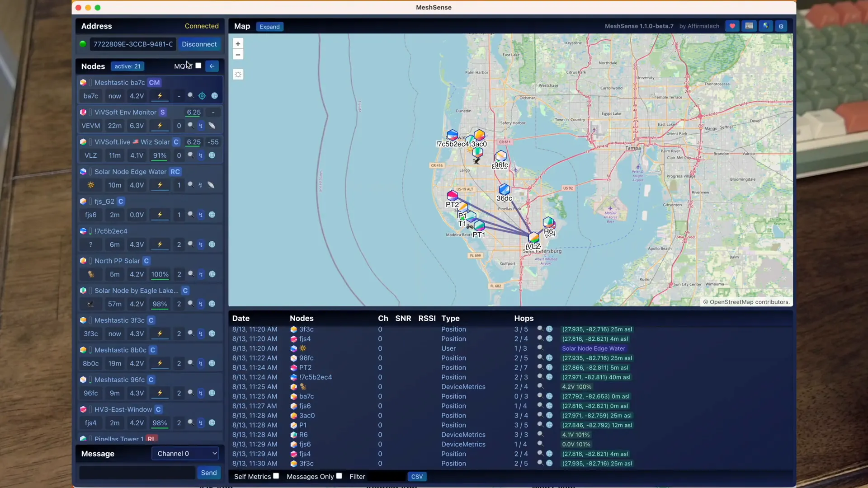
Task: Click traceroute icon for 8b0c node
Action: click(x=201, y=363)
